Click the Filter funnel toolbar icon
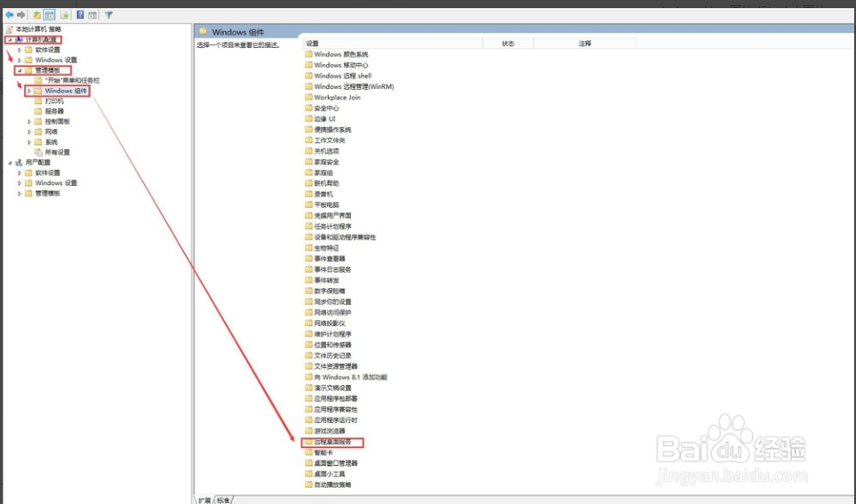The width and height of the screenshot is (856, 504). (108, 15)
